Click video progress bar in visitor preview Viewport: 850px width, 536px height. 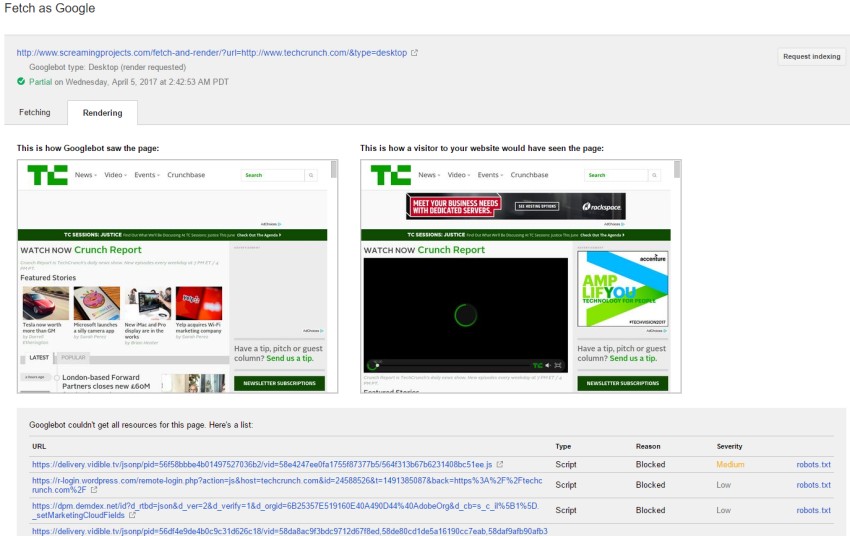point(455,365)
